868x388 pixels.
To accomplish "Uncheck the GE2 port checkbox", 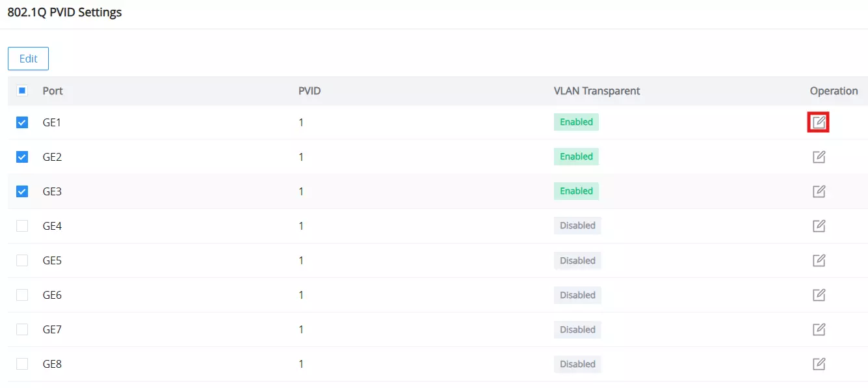I will [22, 157].
